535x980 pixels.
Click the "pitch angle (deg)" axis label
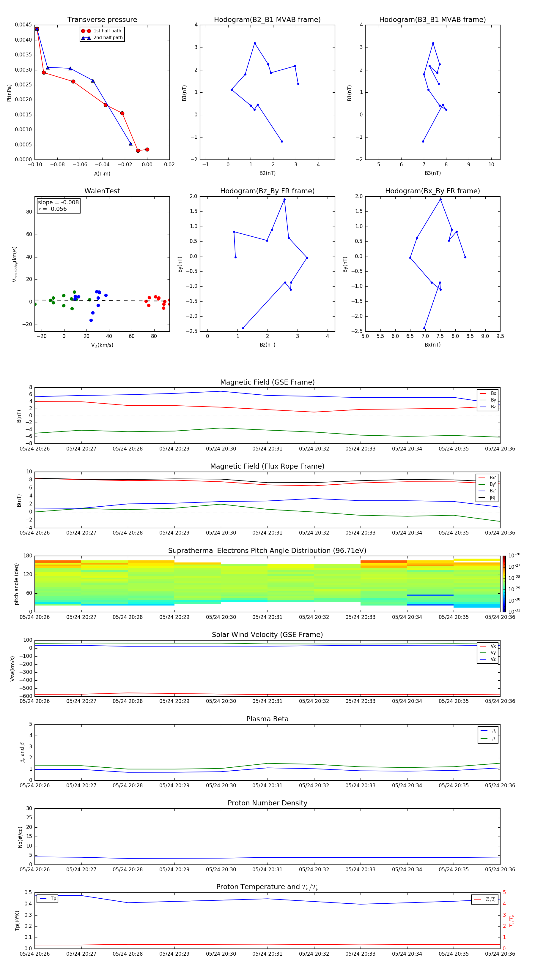coord(16,584)
